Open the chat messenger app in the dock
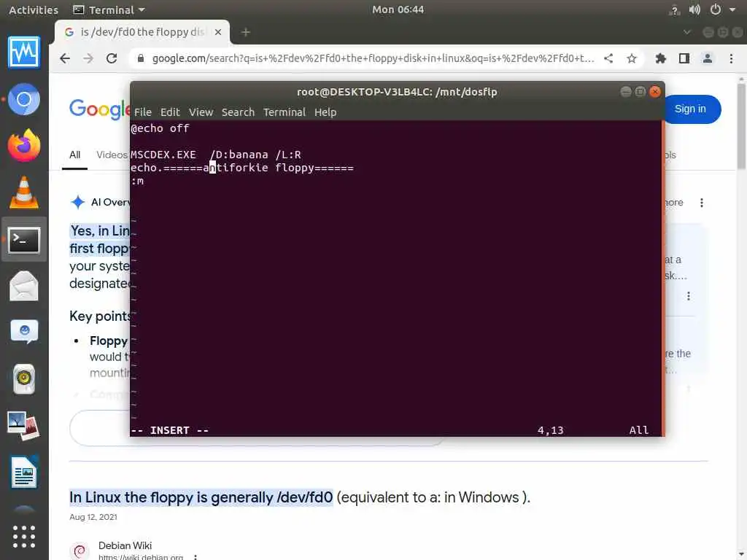This screenshot has height=560, width=747. 24,332
